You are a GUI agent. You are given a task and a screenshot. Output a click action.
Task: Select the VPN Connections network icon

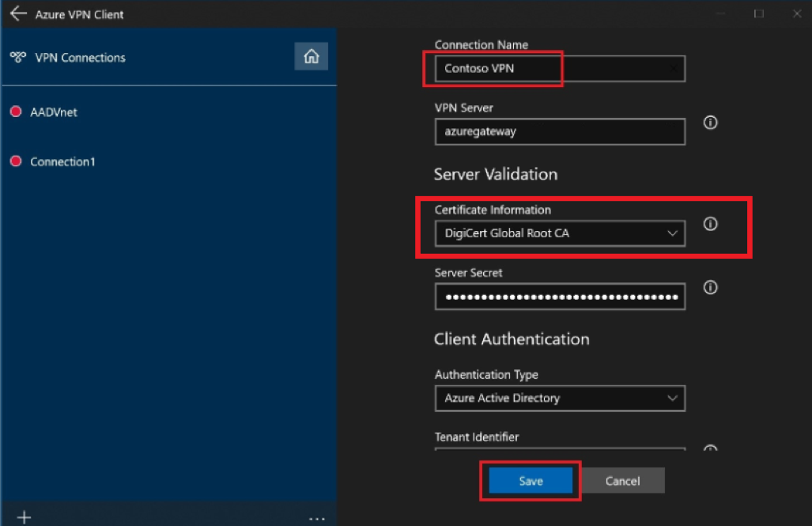(17, 57)
